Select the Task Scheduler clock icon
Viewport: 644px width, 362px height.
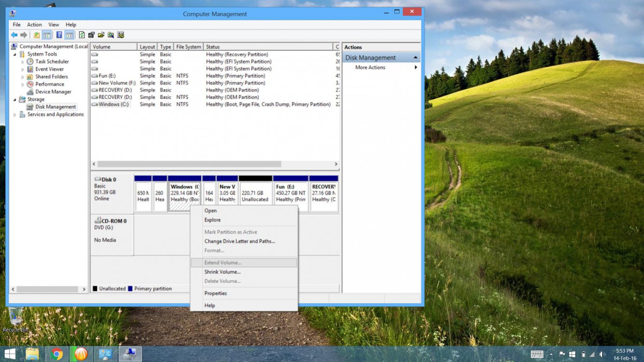(x=30, y=62)
